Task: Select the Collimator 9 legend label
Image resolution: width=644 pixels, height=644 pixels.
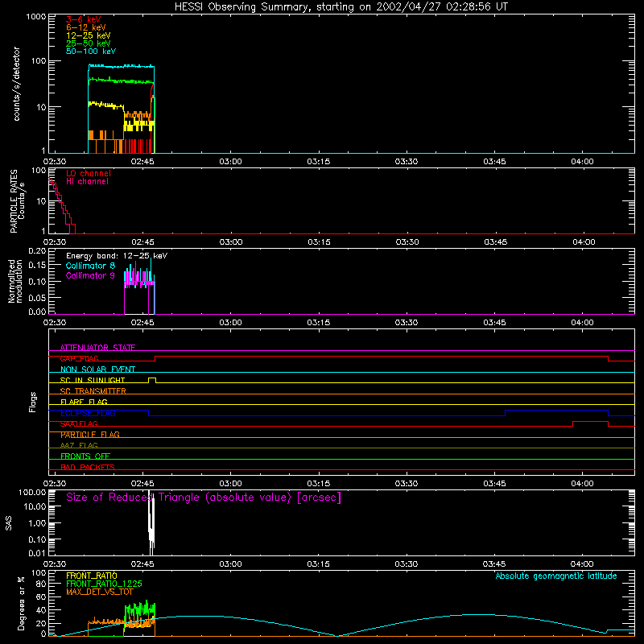Action: 90,275
